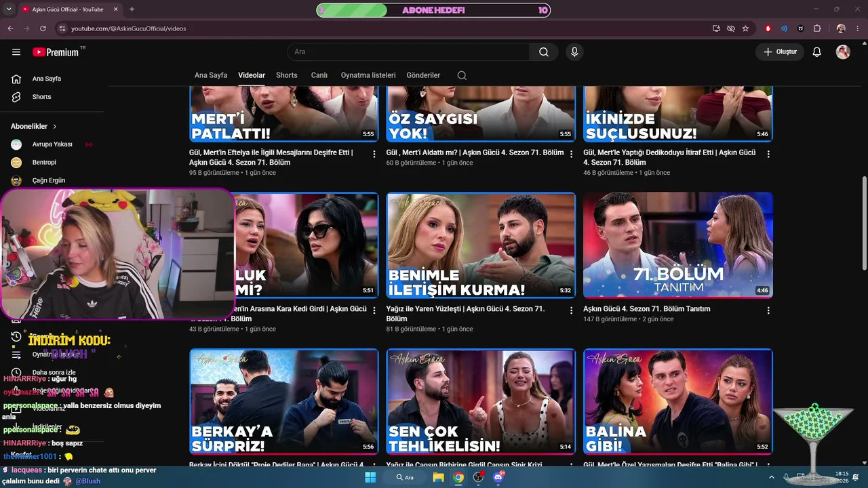Bookmark this page with the star
Viewport: 868px width, 488px height.
point(745,28)
